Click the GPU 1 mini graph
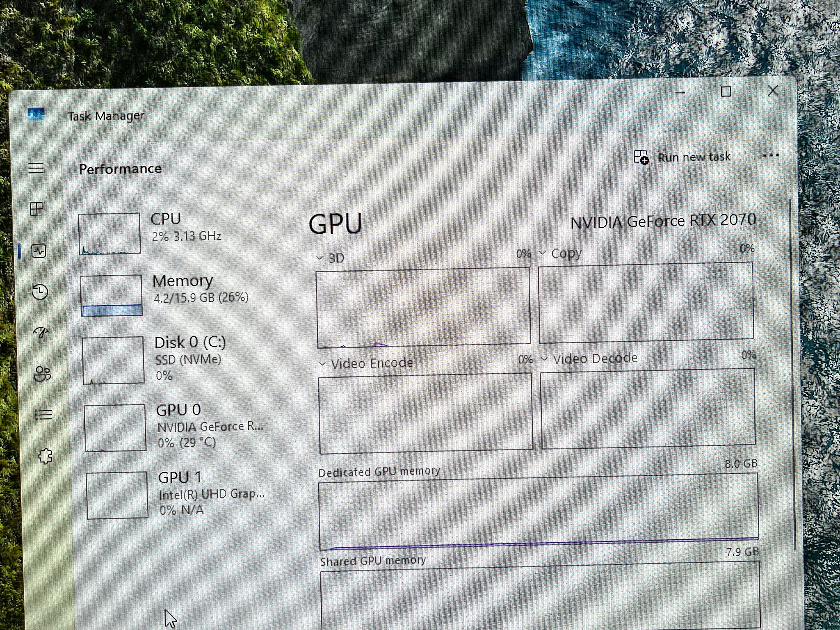840x630 pixels. [117, 495]
